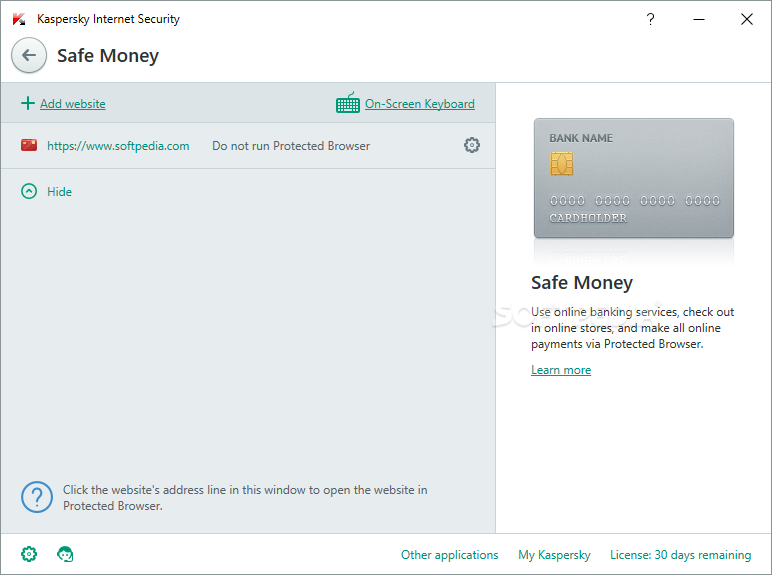Click the plus icon beside Add website

[28, 103]
